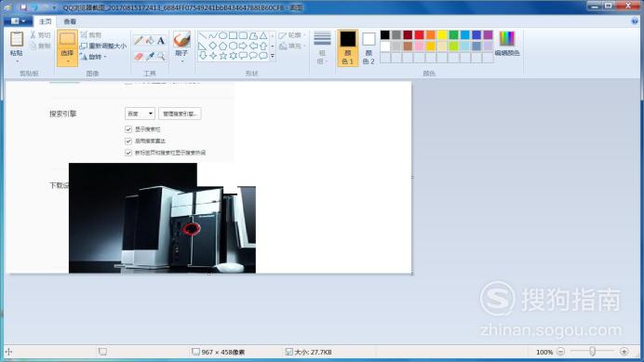Click the 967 × 458像素 dimension text
The height and width of the screenshot is (362, 644).
223,352
